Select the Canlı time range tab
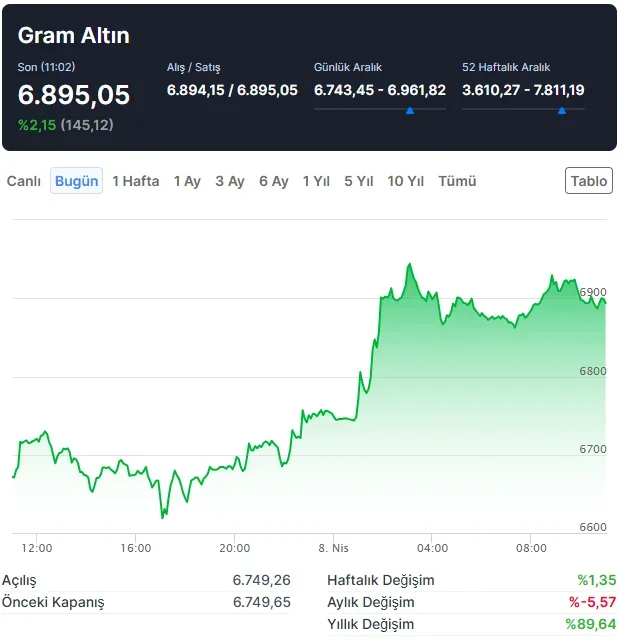This screenshot has width=619, height=640. coord(24,181)
